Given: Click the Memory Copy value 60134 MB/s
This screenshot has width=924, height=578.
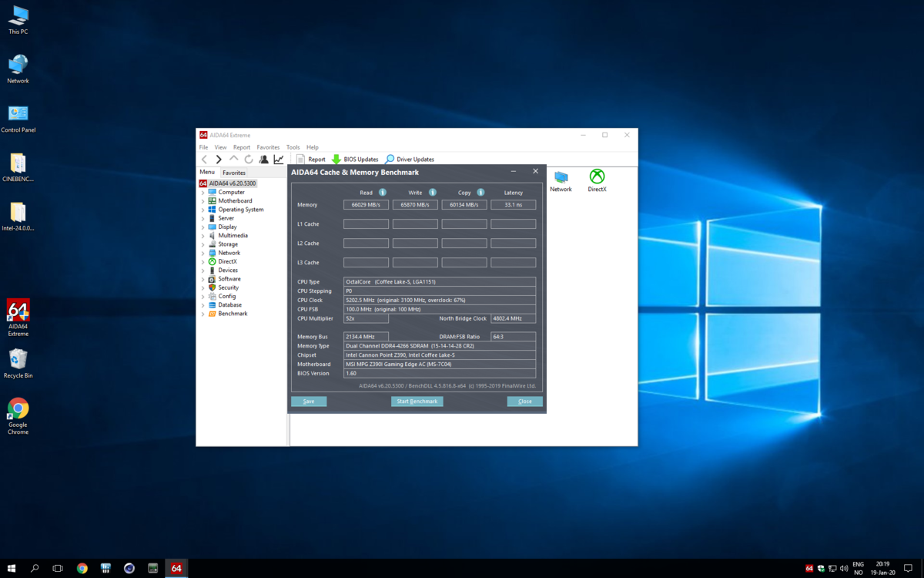Looking at the screenshot, I should (x=464, y=205).
